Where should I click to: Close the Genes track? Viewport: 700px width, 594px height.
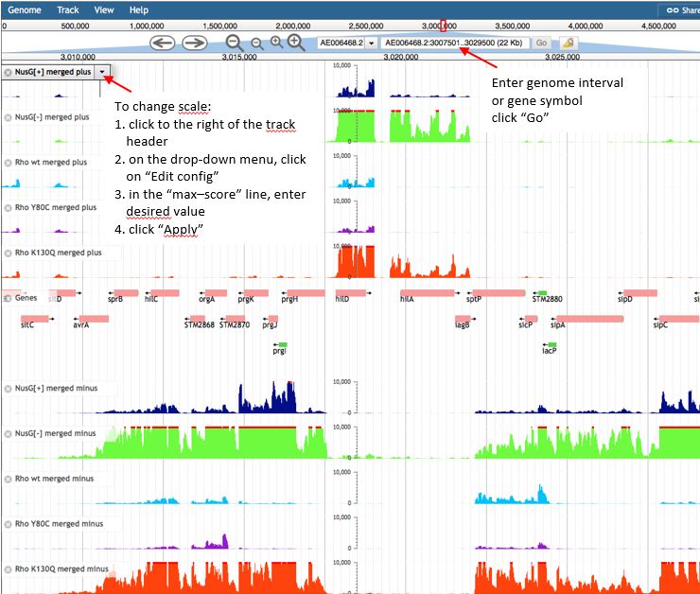[x=8, y=297]
